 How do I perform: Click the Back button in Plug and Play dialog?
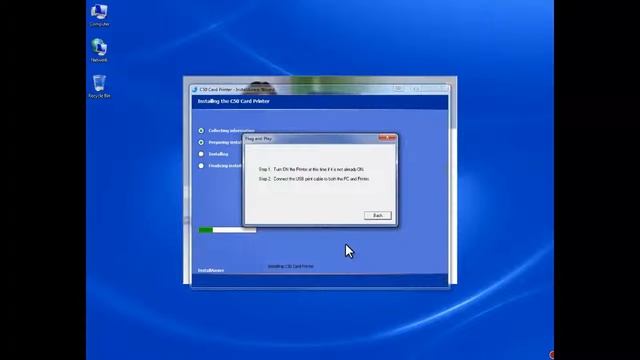[378, 216]
